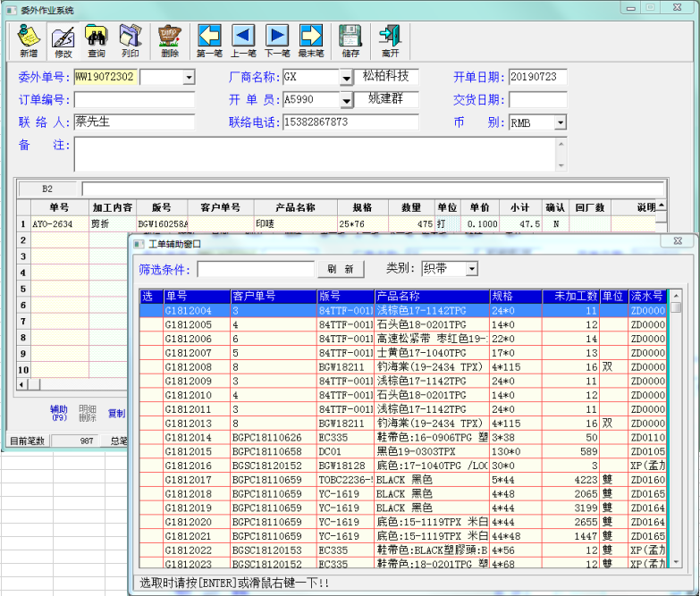Click the 列印 (Print) toolbar icon
The image size is (700, 596).
click(131, 41)
